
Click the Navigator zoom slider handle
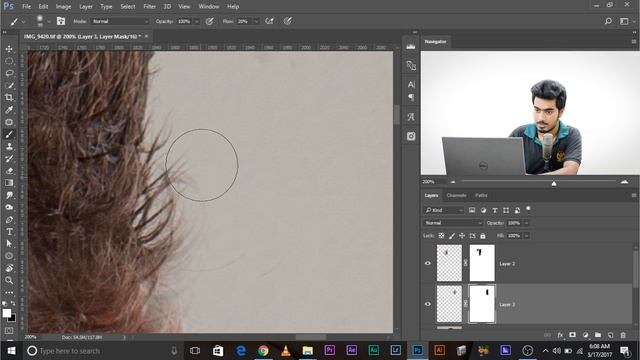tap(554, 183)
